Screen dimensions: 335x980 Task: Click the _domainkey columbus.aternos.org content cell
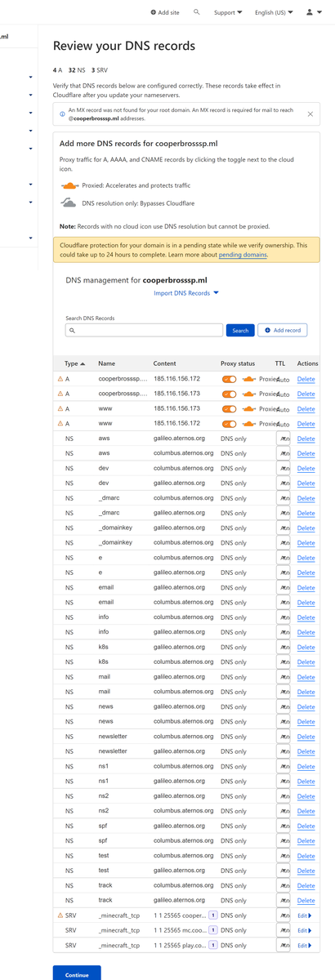coord(184,542)
